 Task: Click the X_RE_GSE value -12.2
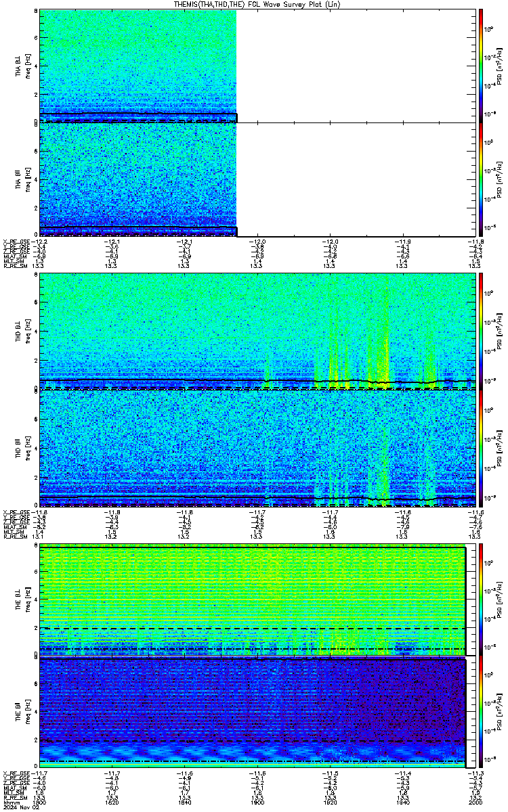39,241
